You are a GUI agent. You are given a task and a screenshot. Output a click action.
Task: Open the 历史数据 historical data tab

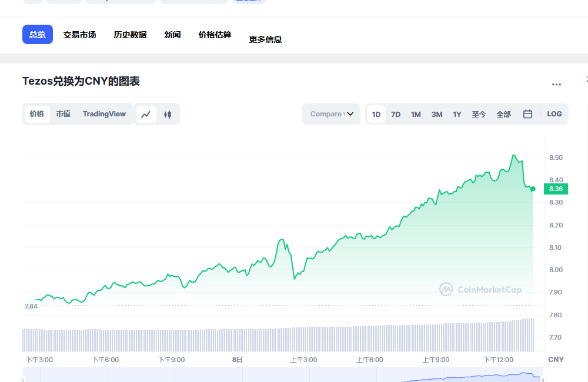pos(130,35)
